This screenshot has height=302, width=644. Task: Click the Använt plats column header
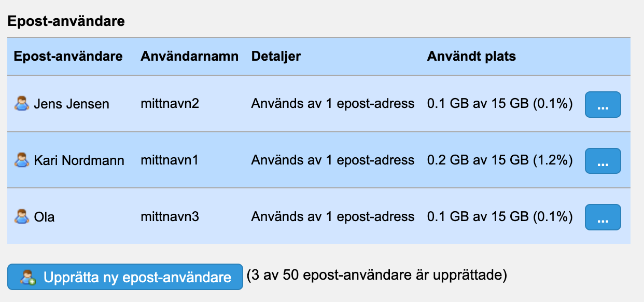(x=471, y=56)
